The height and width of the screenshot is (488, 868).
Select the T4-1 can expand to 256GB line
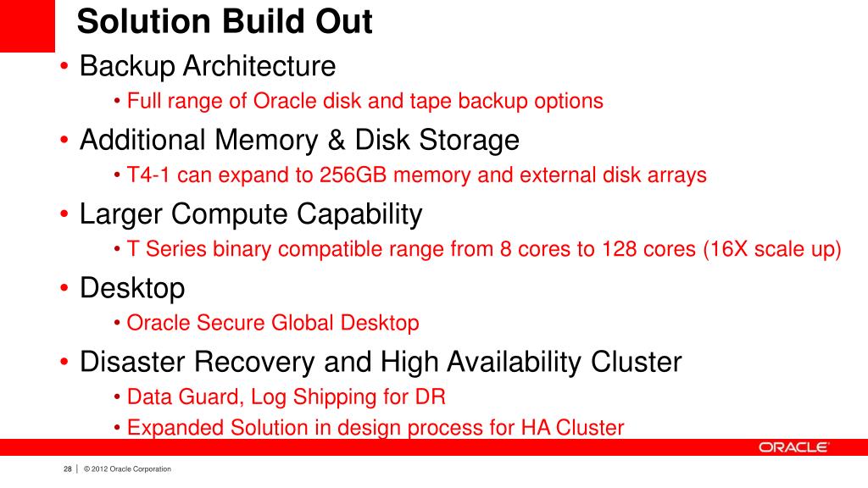[417, 175]
